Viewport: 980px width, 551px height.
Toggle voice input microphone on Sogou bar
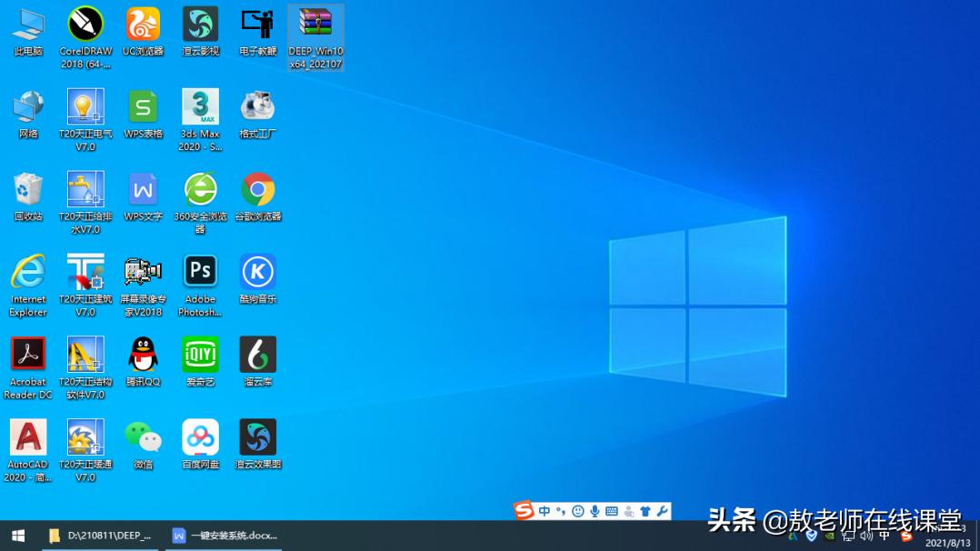(595, 511)
